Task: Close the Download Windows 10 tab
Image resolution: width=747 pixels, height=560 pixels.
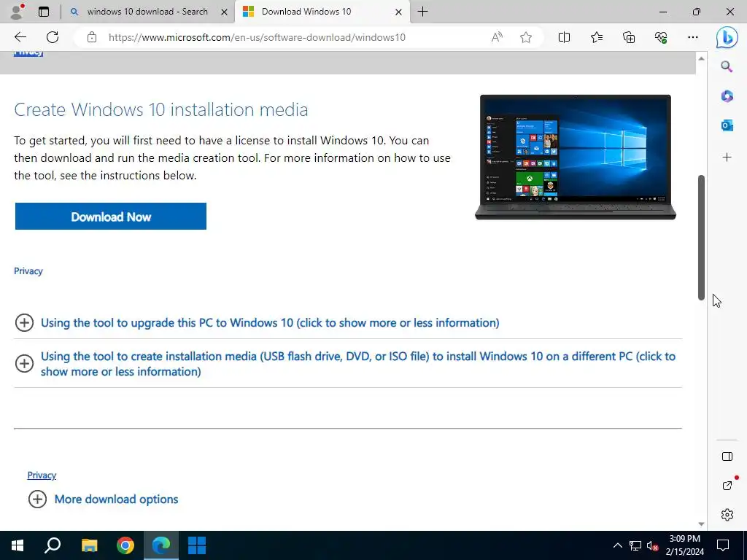Action: click(399, 12)
